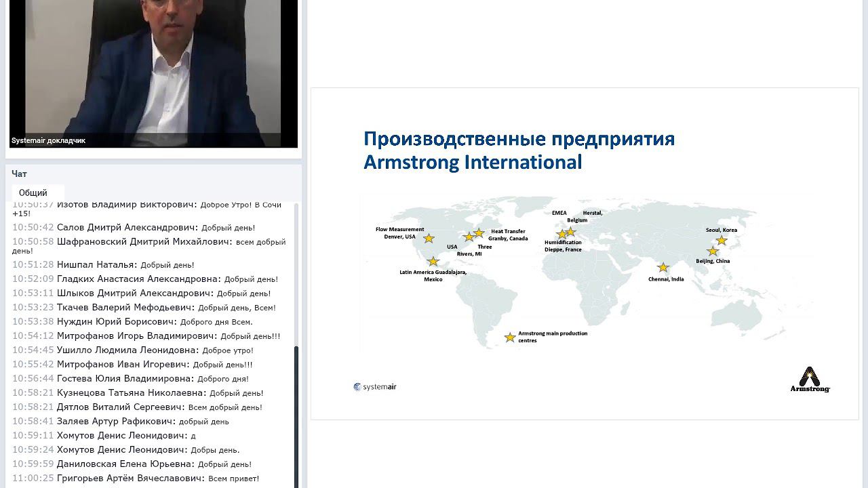Click chat message from Салов Дмитрй Александрович
Viewport: 868px width, 488px height.
pyautogui.click(x=134, y=228)
